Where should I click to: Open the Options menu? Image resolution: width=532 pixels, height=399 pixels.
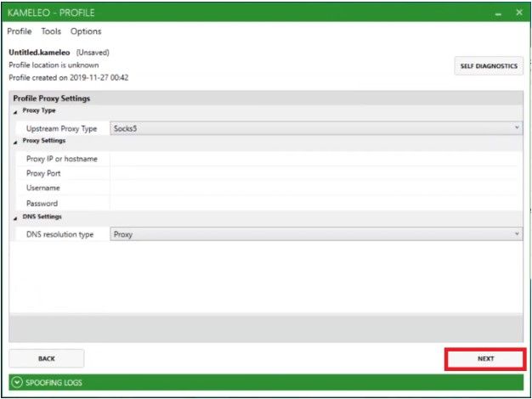tap(86, 31)
